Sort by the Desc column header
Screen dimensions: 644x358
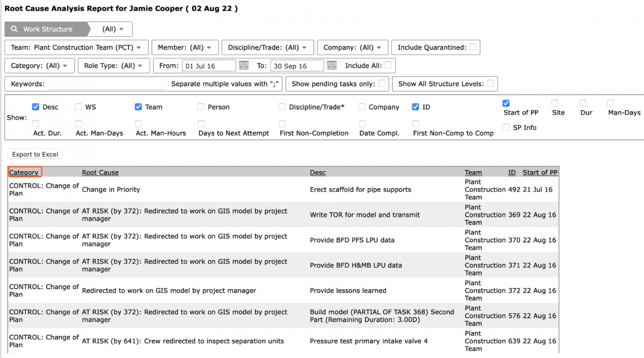point(318,172)
